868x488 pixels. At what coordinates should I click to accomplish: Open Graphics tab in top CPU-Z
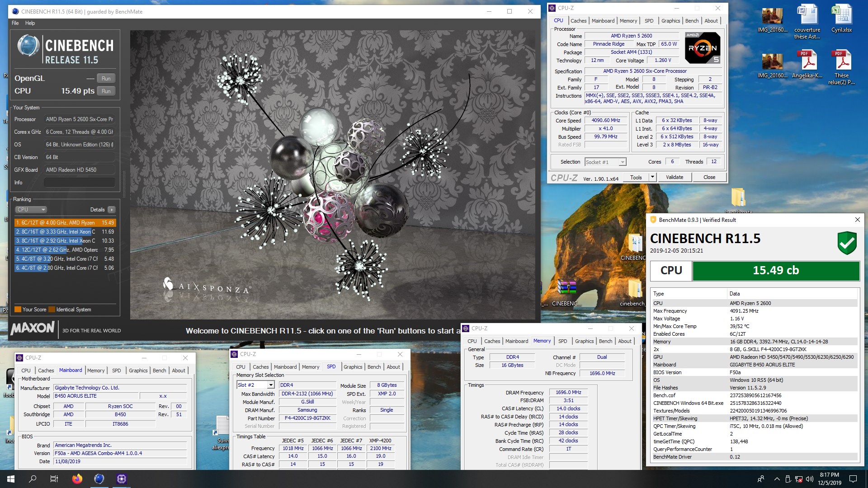point(670,21)
